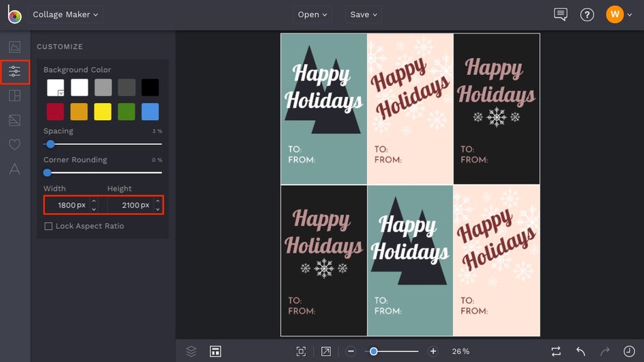Open the Graphics heart sidebar icon
The image size is (644, 362).
[x=15, y=144]
